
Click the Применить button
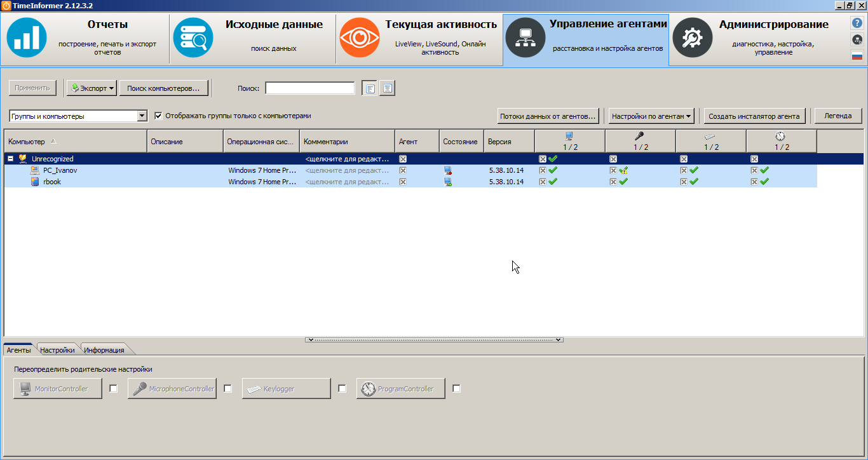coord(32,88)
